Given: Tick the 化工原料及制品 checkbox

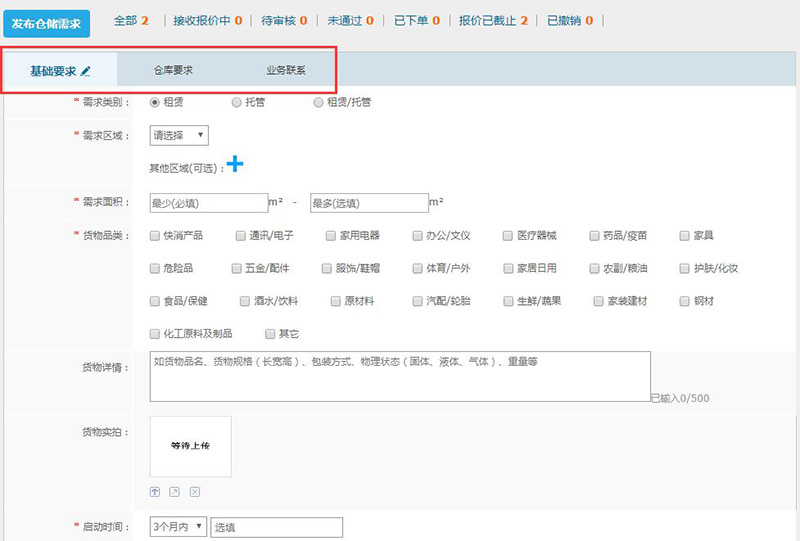Looking at the screenshot, I should pos(154,333).
